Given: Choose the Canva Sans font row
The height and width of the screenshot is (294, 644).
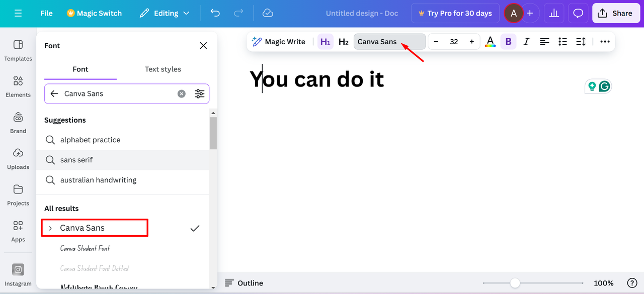Looking at the screenshot, I should [x=123, y=228].
